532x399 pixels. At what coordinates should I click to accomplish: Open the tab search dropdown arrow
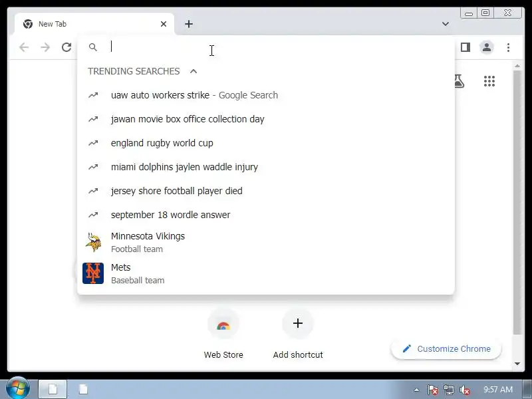446,24
